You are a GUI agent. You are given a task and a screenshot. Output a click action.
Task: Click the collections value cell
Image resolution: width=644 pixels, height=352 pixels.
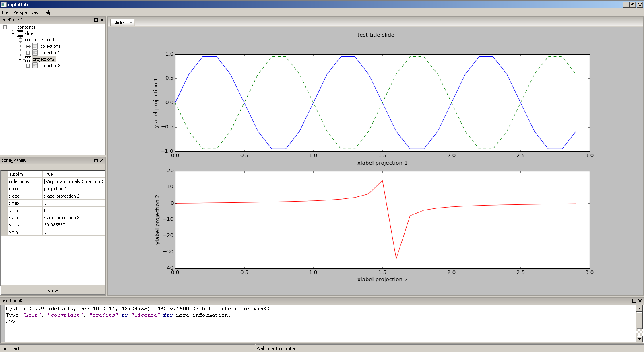74,181
